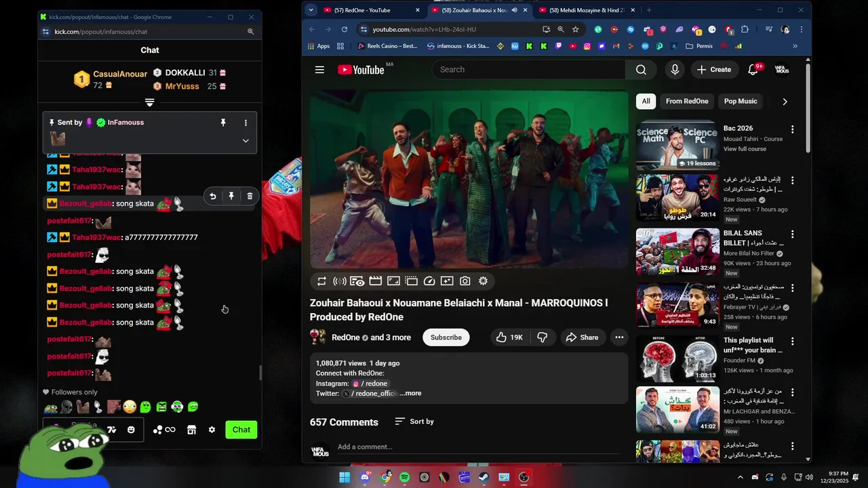Open options for BILAL SANS BILLET video
This screenshot has height=488, width=868.
[x=792, y=235]
